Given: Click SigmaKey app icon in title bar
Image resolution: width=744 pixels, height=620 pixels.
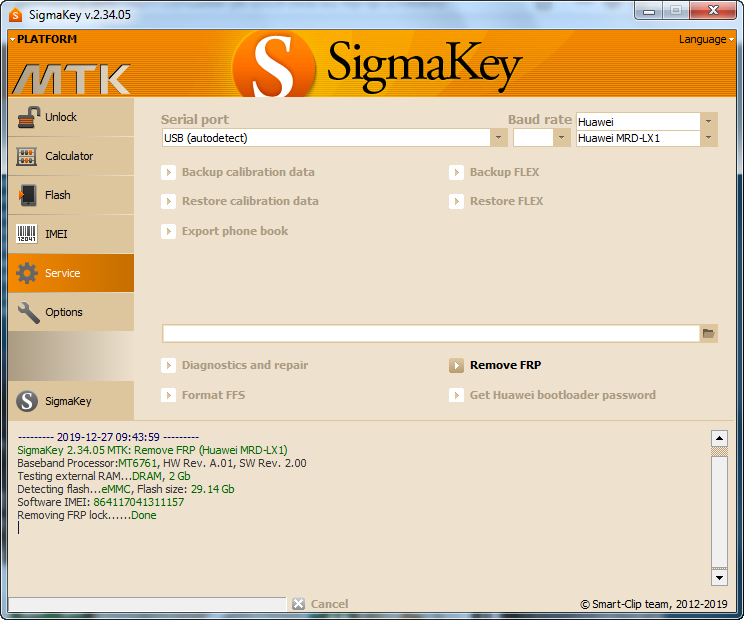Looking at the screenshot, I should 16,15.
